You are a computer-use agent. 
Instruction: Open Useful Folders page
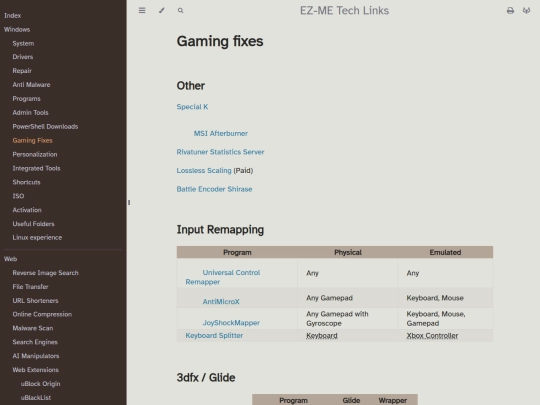pos(33,224)
